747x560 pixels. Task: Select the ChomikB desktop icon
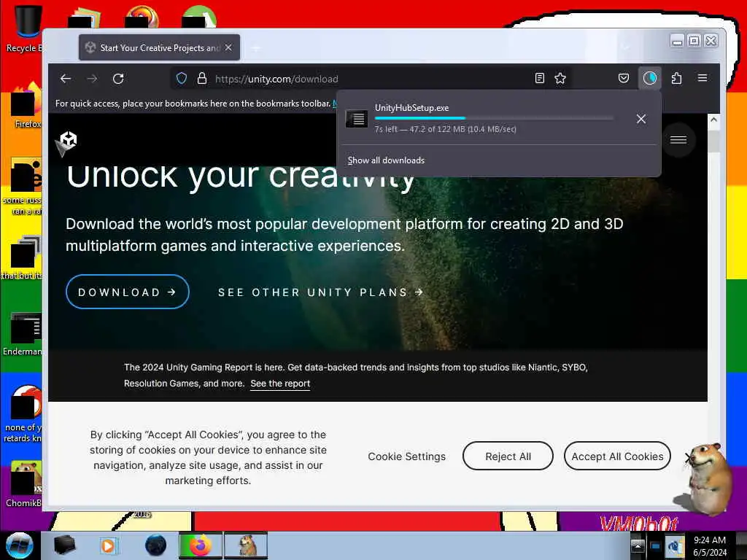(24, 483)
